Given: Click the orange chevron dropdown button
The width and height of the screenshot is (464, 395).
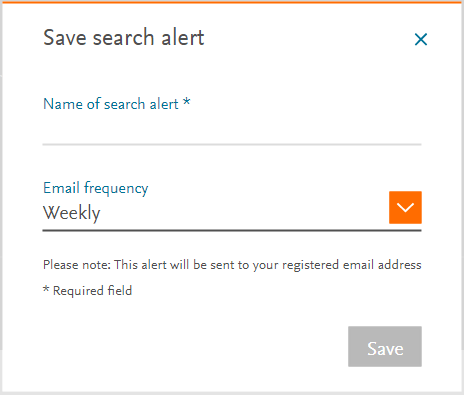Looking at the screenshot, I should click(405, 207).
